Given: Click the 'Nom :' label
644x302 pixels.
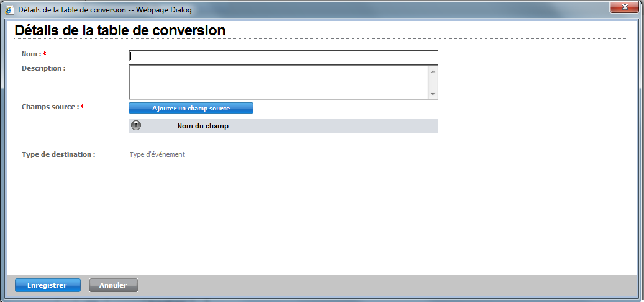Looking at the screenshot, I should point(31,54).
